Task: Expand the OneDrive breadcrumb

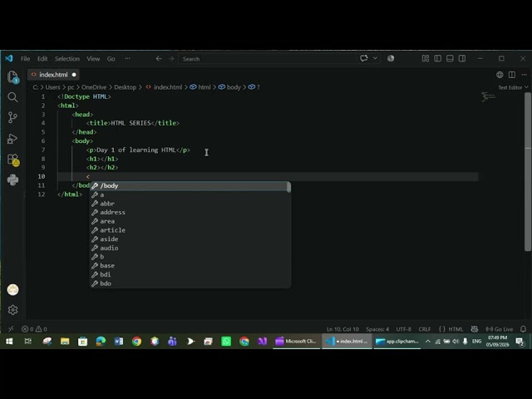Action: coord(94,87)
